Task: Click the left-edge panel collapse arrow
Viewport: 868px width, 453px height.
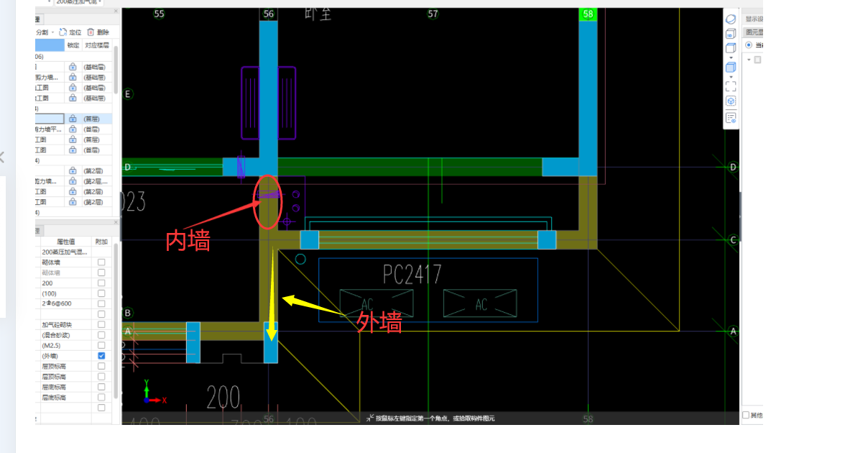Action: 2,157
